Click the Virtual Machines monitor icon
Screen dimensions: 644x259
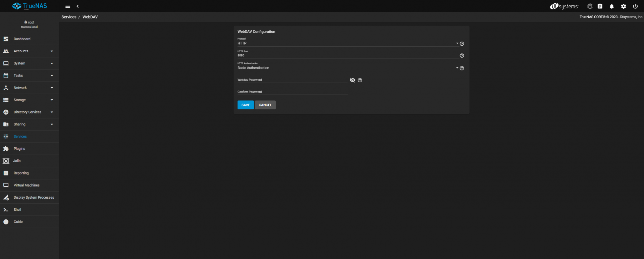tap(6, 185)
